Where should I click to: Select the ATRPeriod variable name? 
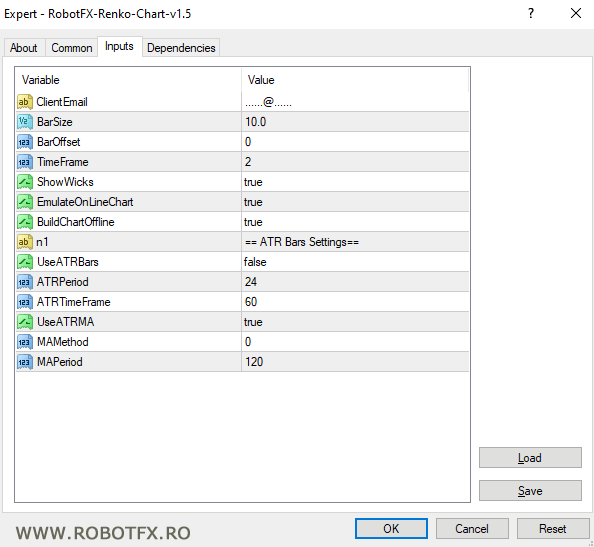(63, 282)
